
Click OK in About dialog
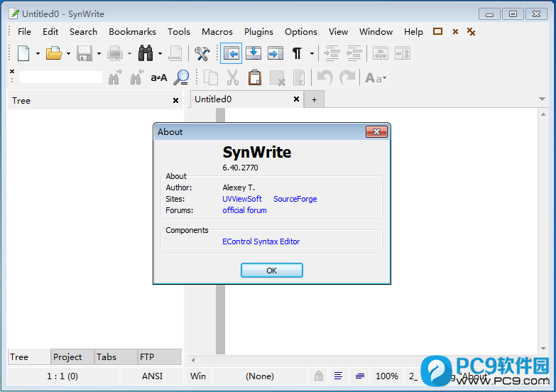tap(272, 271)
